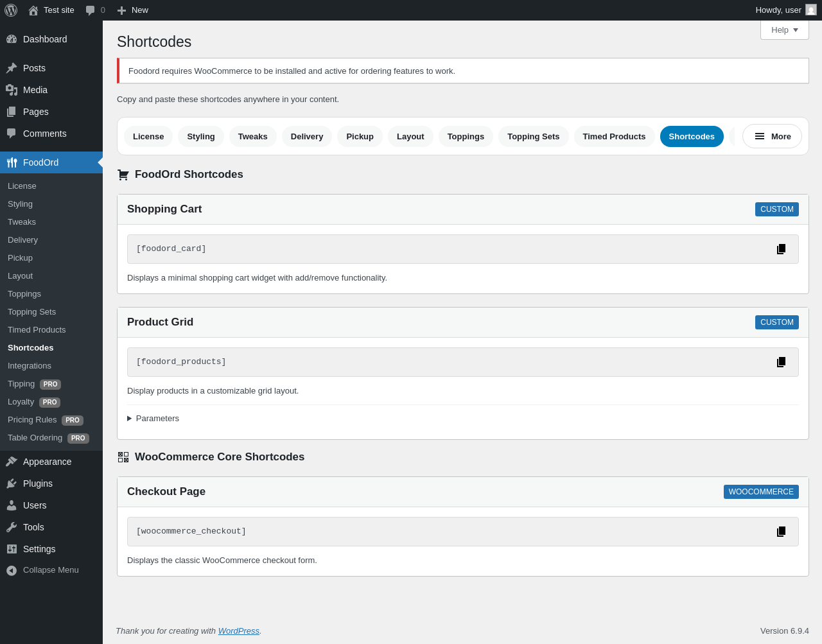The height and width of the screenshot is (644, 822).
Task: Select the active Shortcodes tab
Action: (x=692, y=136)
